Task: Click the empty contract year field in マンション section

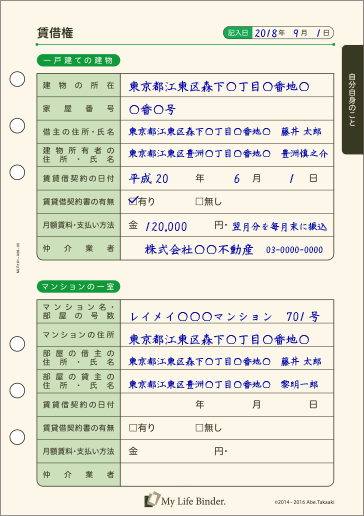Action: (x=158, y=405)
